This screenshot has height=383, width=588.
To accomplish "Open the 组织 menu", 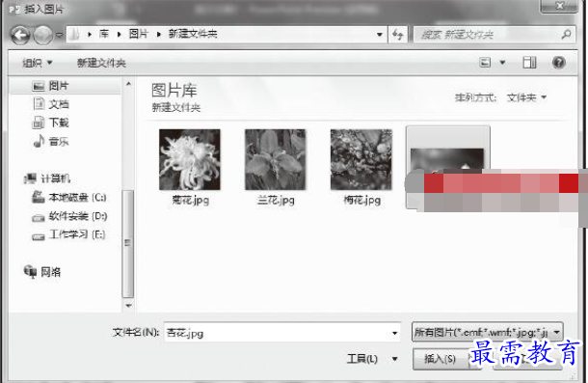I will 37,63.
